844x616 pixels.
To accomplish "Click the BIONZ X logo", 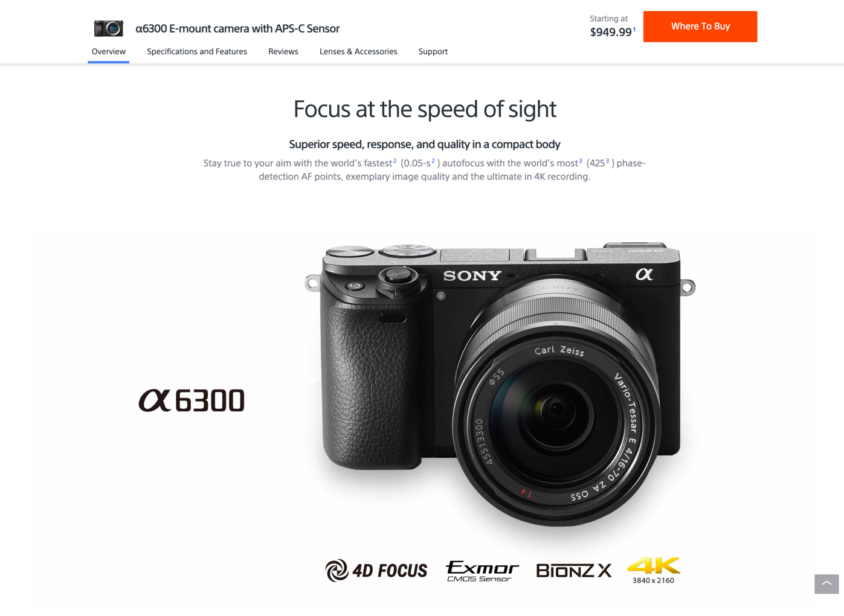I will 574,571.
